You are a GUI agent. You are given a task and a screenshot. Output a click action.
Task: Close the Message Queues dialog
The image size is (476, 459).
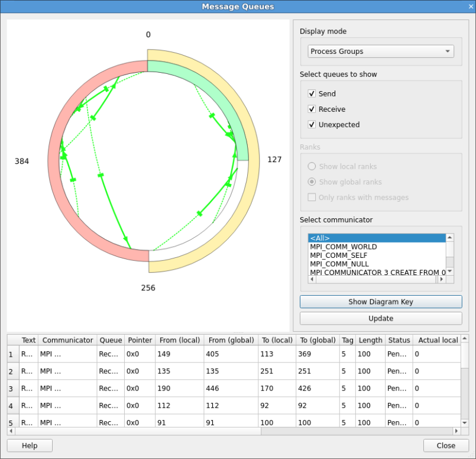coord(446,445)
